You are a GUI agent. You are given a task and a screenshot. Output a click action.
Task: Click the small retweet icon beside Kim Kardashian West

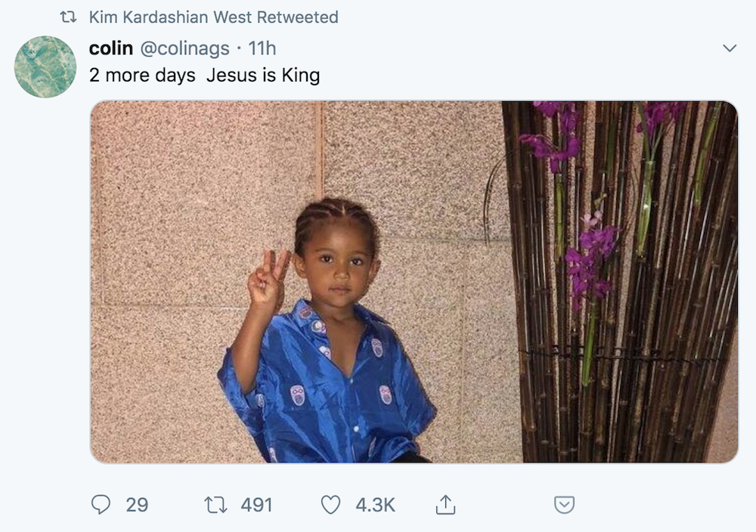coord(68,17)
